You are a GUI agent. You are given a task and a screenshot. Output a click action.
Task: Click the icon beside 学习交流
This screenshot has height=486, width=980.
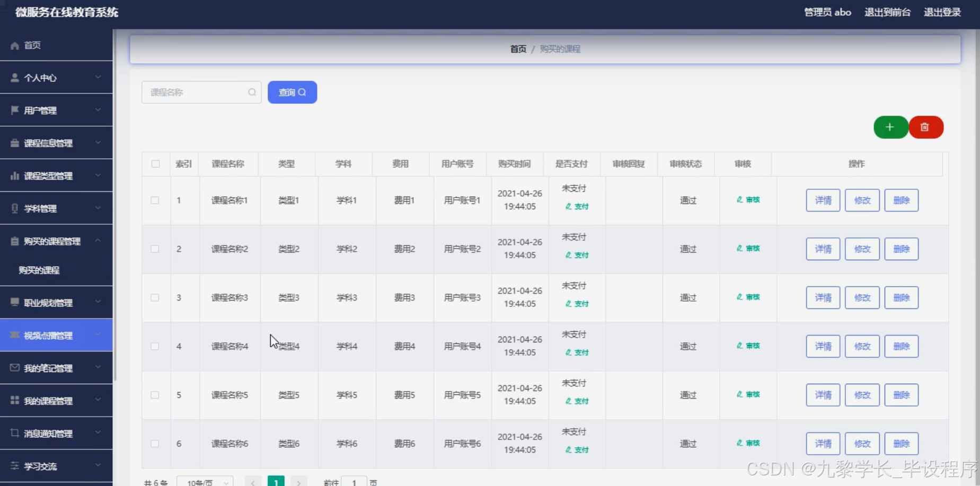(x=15, y=466)
